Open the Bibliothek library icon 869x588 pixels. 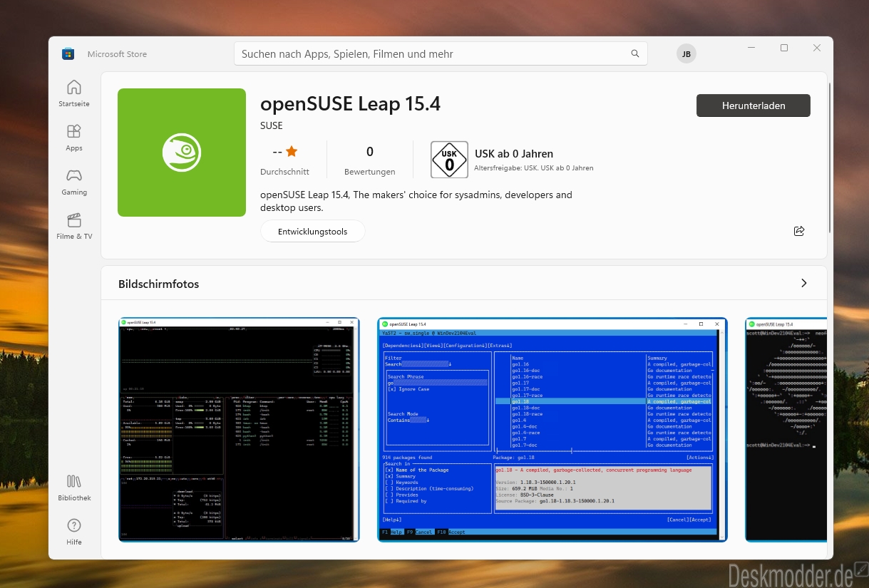pos(74,488)
